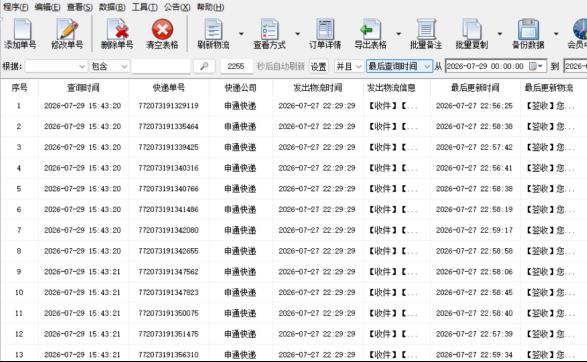Click update time 2026-07-27 22:56:25
This screenshot has height=362, width=587.
coord(474,106)
